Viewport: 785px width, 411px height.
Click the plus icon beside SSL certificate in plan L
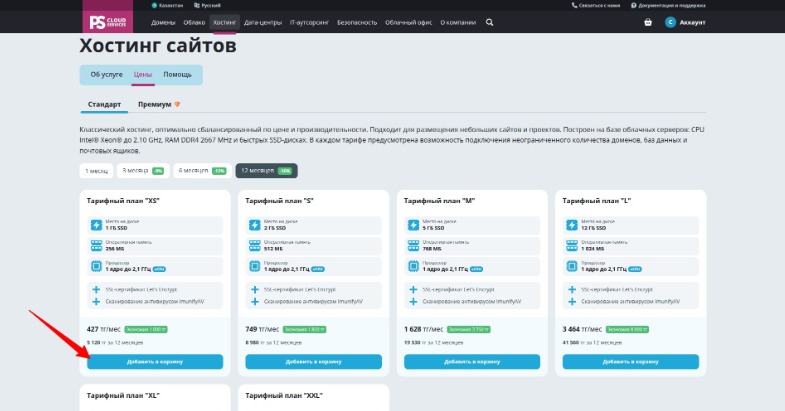coord(572,289)
